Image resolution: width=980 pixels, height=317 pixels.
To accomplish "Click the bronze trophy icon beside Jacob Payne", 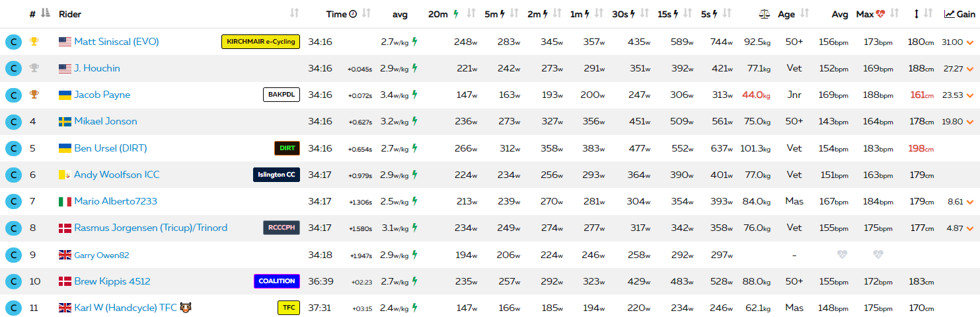I will 34,95.
